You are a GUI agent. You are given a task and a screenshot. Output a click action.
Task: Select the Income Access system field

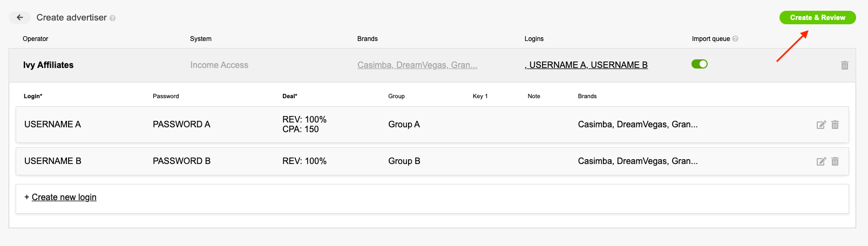tap(219, 65)
